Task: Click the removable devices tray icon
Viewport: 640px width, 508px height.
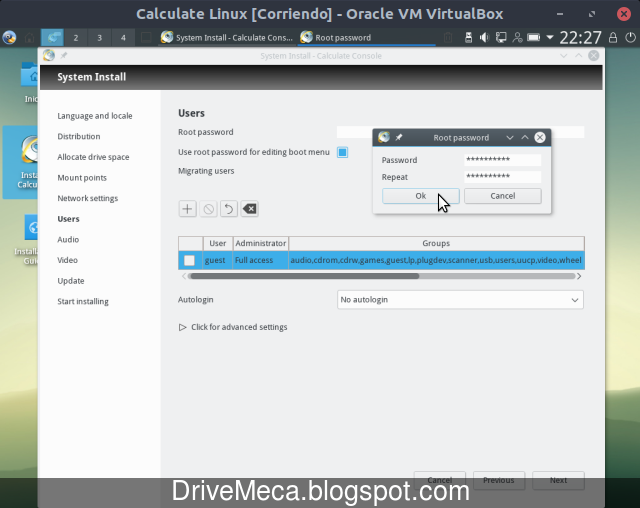Action: pos(469,38)
